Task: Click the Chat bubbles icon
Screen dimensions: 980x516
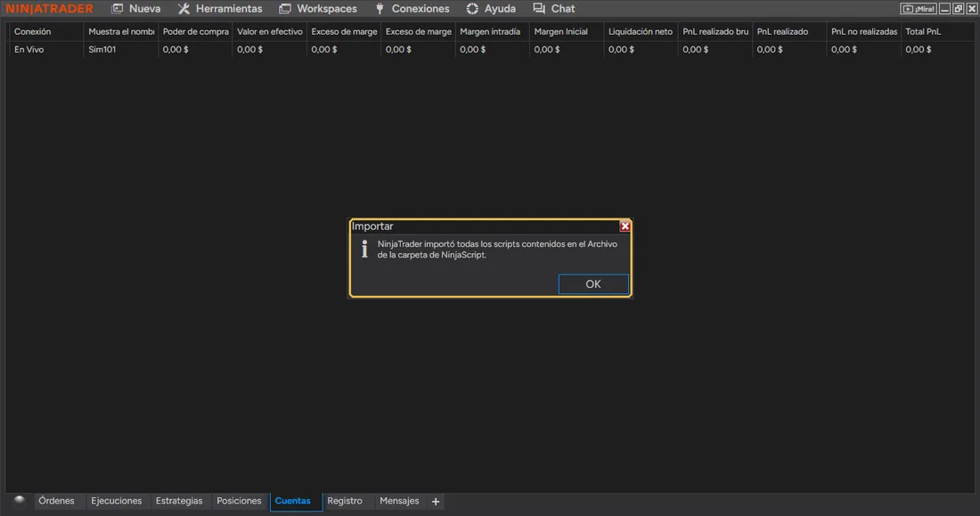Action: pyautogui.click(x=539, y=9)
